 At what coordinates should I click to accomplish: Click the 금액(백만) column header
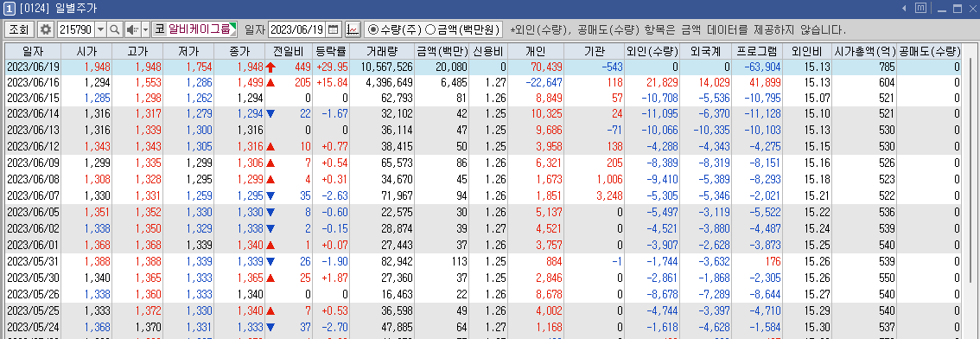coord(442,51)
